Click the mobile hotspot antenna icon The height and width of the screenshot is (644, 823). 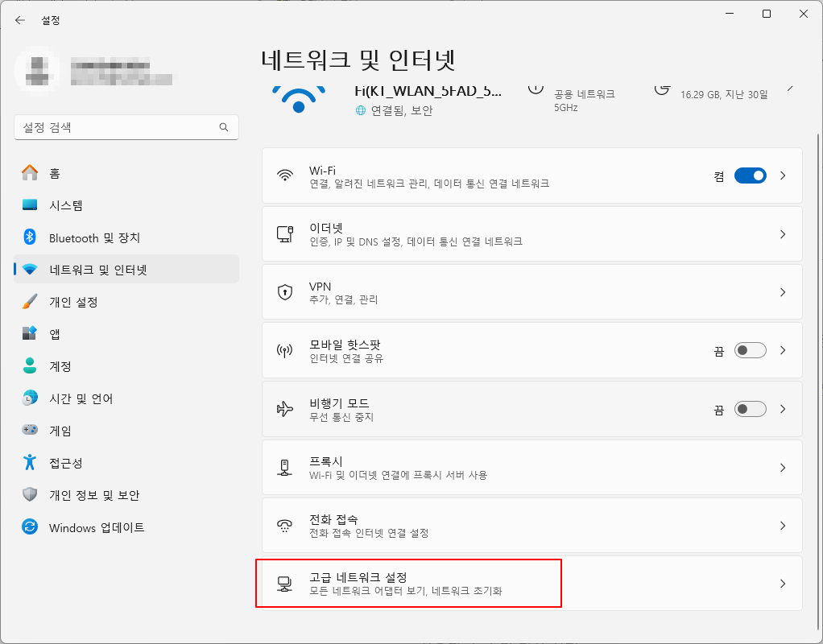284,350
